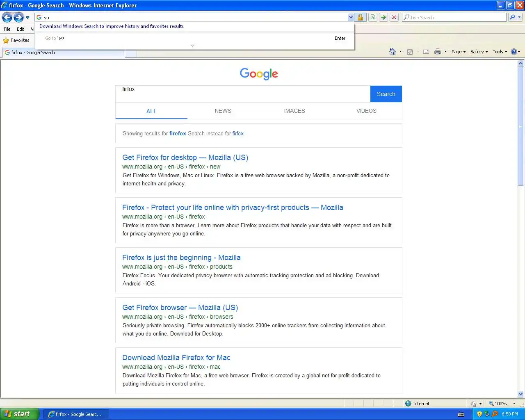
Task: Click the Internet zone globe in status bar
Action: coord(408,404)
